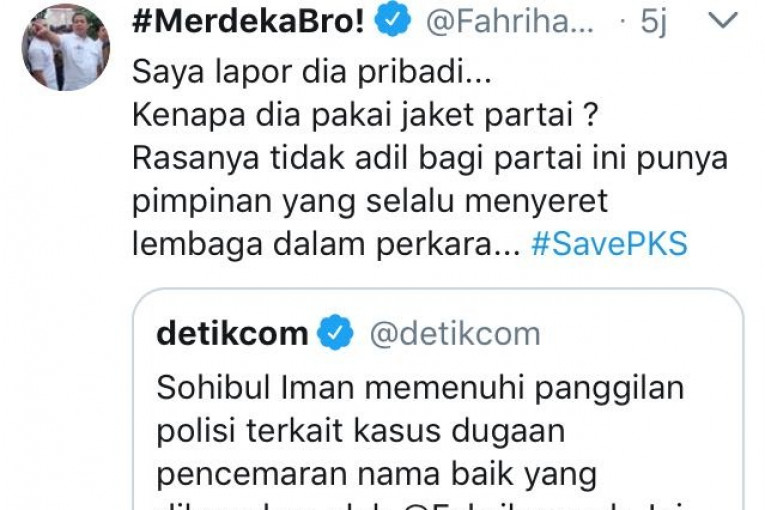Click the words "pimpinan yang selalu menyeret"

pyautogui.click(x=370, y=202)
